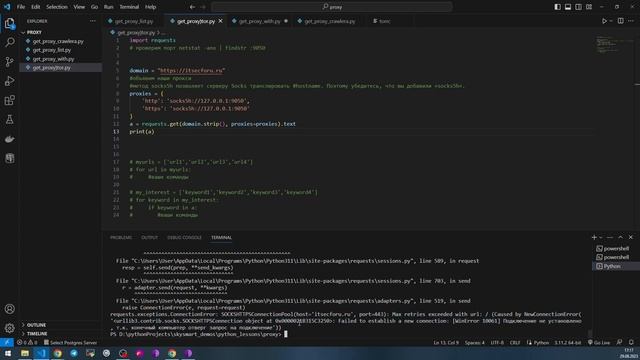Open the Docker view in activity bar
The width and height of the screenshot is (640, 360).
point(9,139)
